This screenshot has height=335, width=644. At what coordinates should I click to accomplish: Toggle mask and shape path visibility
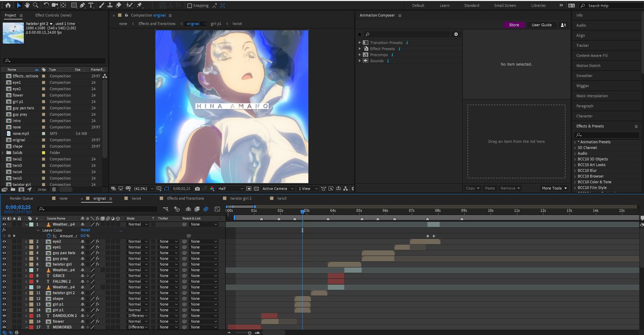coord(167,189)
